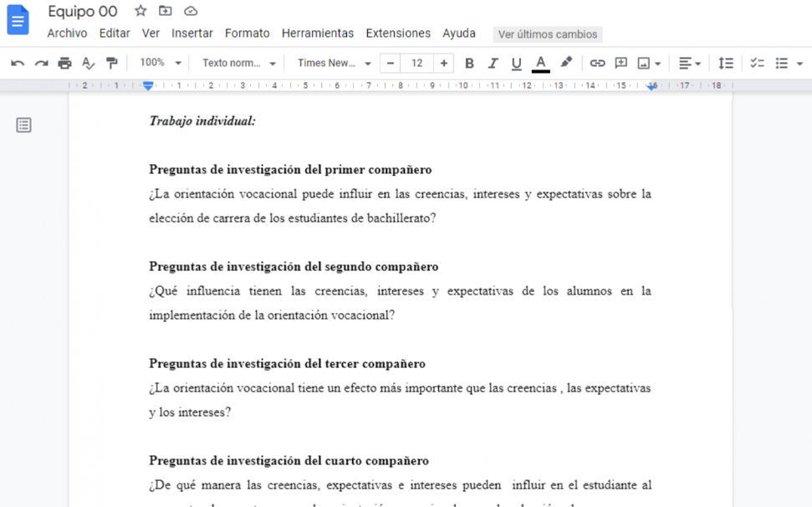
Task: Open the document outline in the left margin
Action: [x=23, y=125]
